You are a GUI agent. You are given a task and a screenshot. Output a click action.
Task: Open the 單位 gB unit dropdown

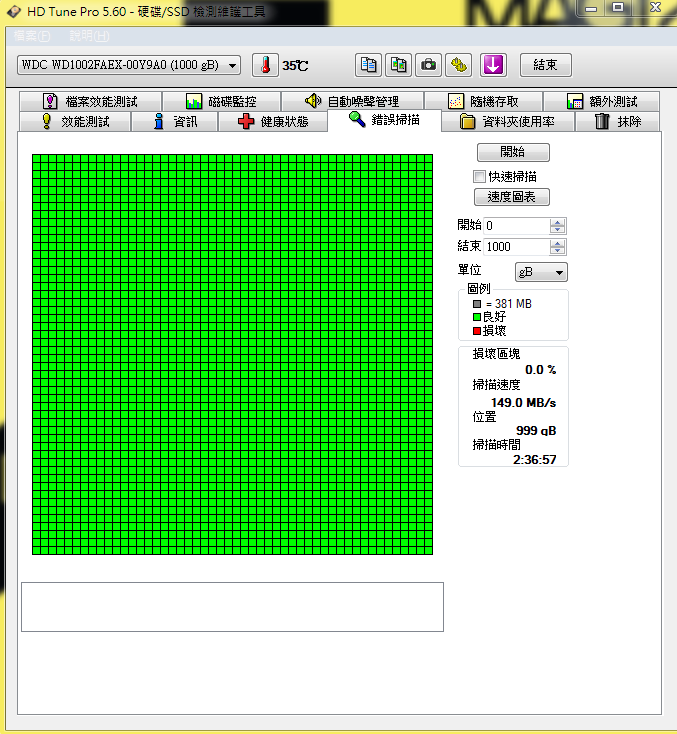541,272
